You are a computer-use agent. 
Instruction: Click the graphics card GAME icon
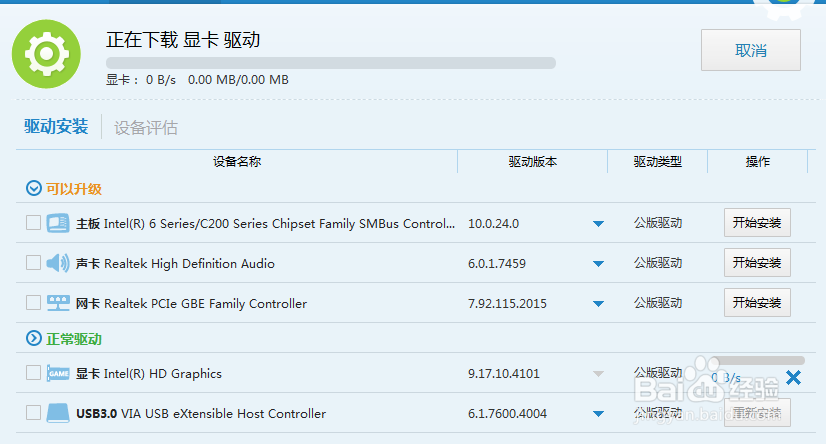(58, 373)
